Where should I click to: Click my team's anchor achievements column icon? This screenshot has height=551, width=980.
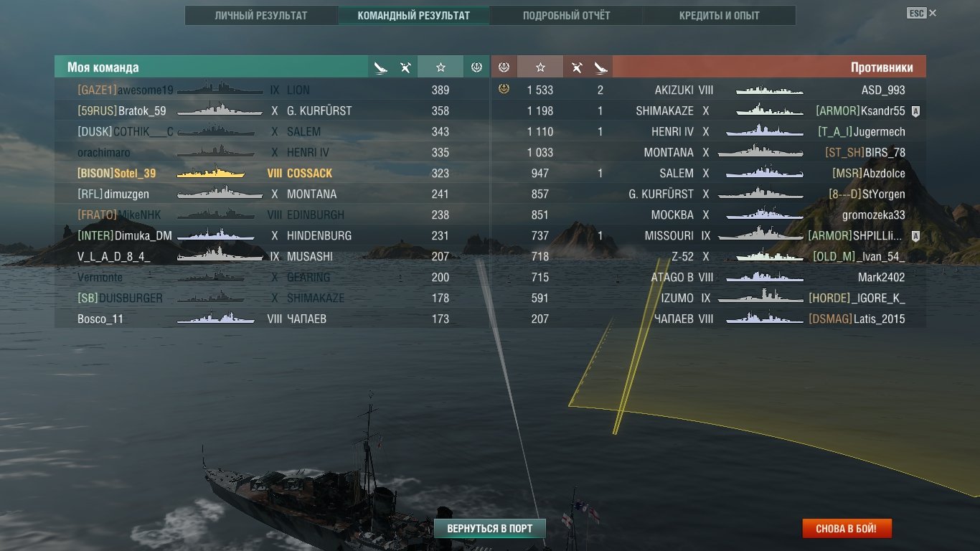click(476, 67)
